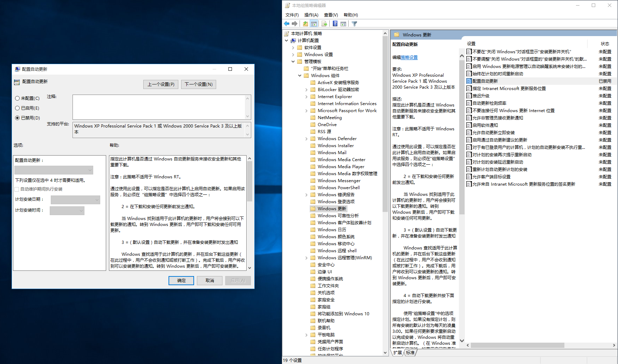This screenshot has height=364, width=618.
Task: Select the 已禁用(D) radio button
Action: tap(17, 118)
